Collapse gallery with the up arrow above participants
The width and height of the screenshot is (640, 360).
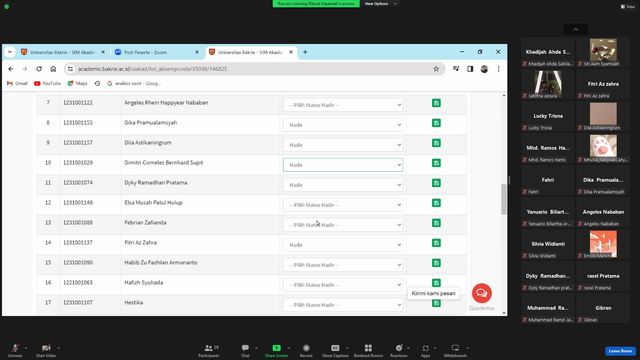[576, 29]
